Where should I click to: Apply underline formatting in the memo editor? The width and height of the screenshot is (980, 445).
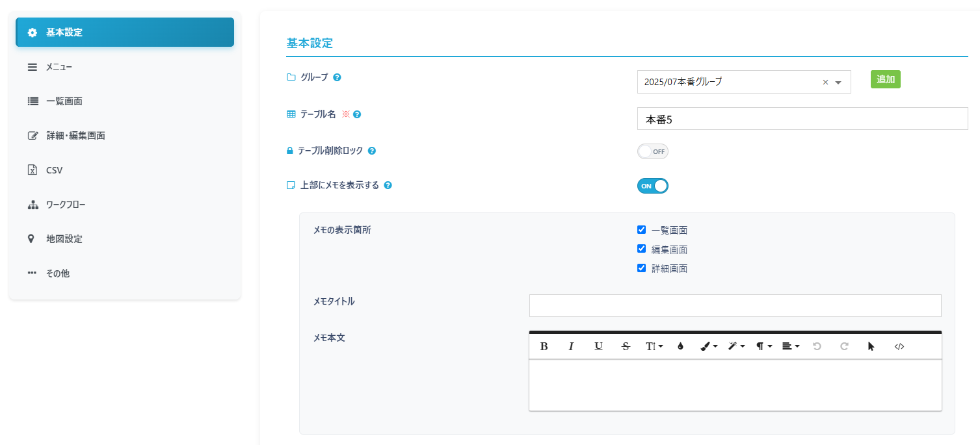[598, 346]
